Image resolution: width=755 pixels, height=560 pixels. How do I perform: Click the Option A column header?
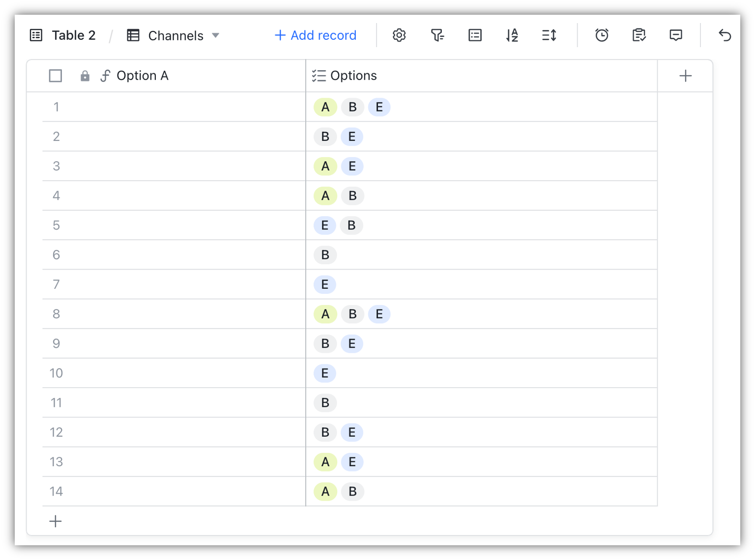click(142, 76)
